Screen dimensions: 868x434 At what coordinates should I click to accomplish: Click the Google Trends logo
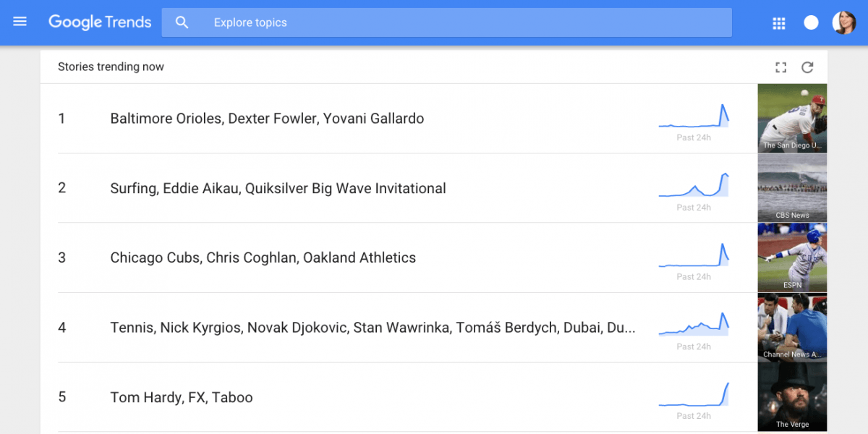click(100, 22)
